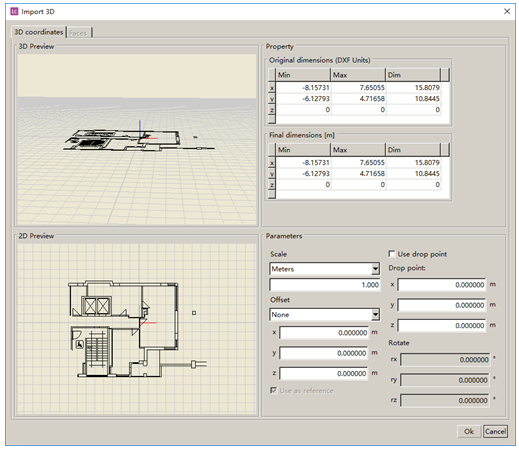This screenshot has width=519, height=451.
Task: Click the Import 3D app icon in title bar
Action: coord(14,11)
